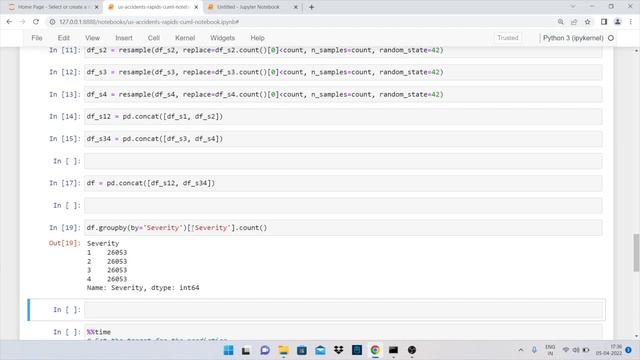The width and height of the screenshot is (640, 360).
Task: Reload the notebook page
Action: coord(36,22)
